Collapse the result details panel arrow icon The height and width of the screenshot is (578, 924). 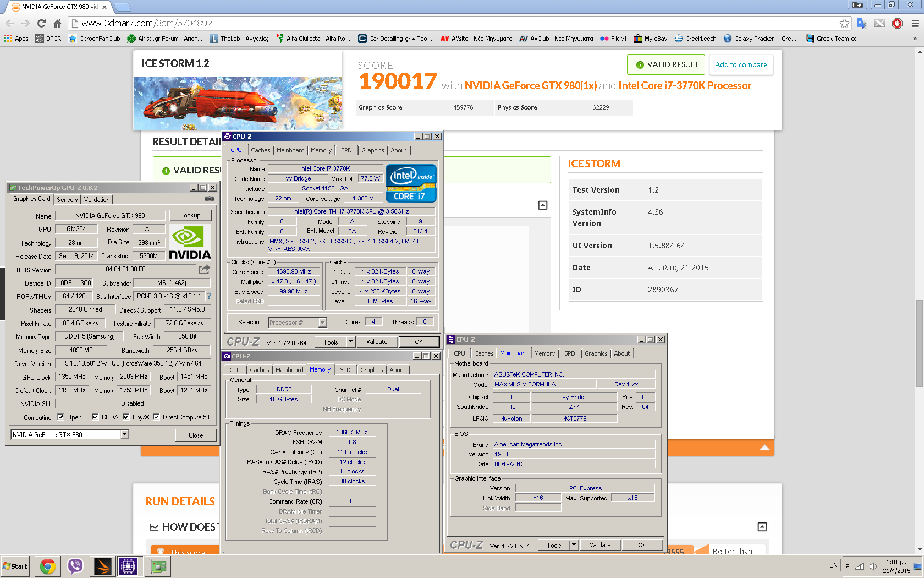[x=543, y=205]
